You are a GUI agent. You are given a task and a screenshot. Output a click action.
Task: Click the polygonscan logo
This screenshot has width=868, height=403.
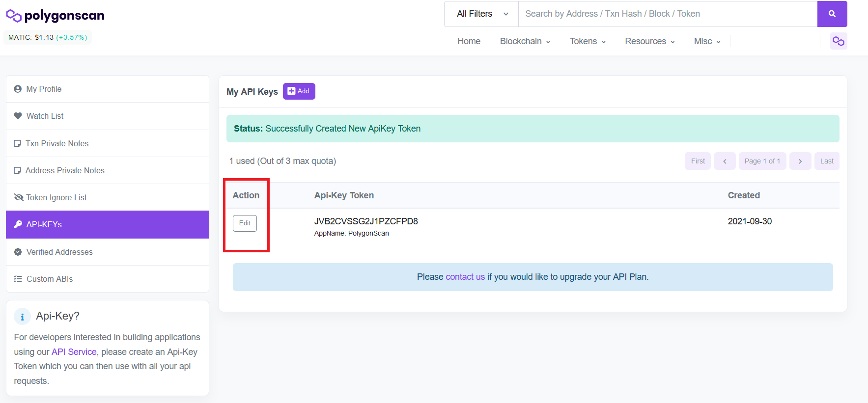pyautogui.click(x=55, y=16)
